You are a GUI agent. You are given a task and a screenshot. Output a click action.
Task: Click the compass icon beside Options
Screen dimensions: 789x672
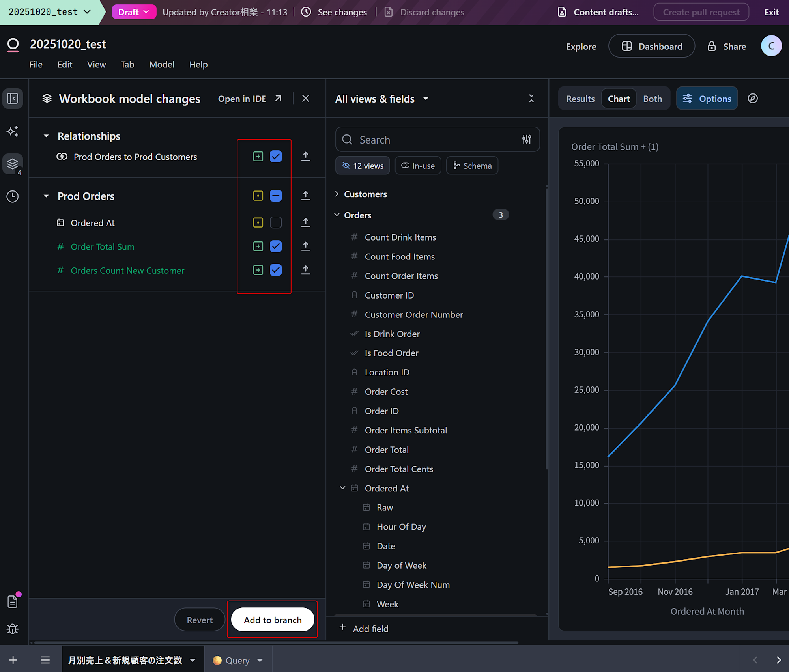(752, 99)
